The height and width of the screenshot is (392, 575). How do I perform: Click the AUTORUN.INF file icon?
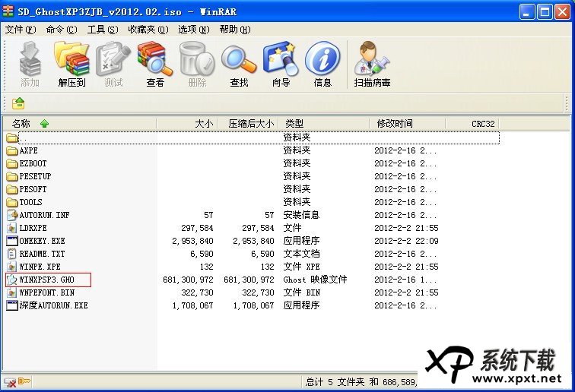click(x=12, y=215)
